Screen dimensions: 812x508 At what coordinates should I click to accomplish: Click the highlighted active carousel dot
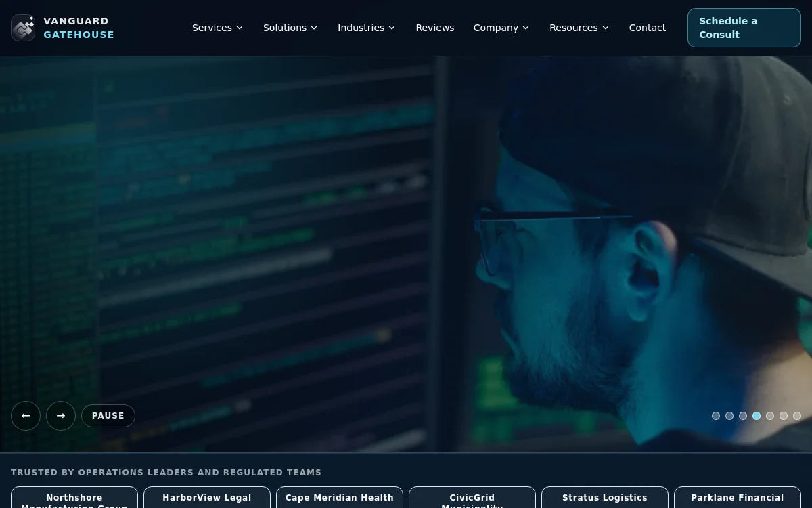pos(757,416)
